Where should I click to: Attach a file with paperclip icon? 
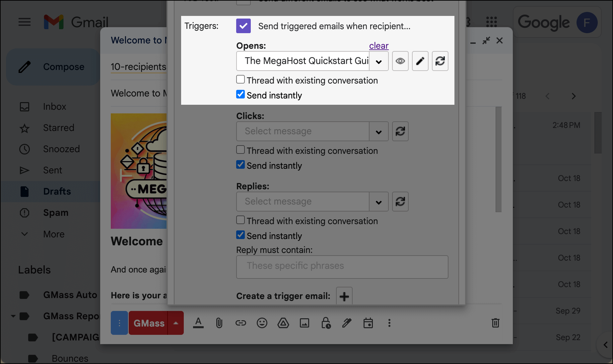(x=219, y=323)
